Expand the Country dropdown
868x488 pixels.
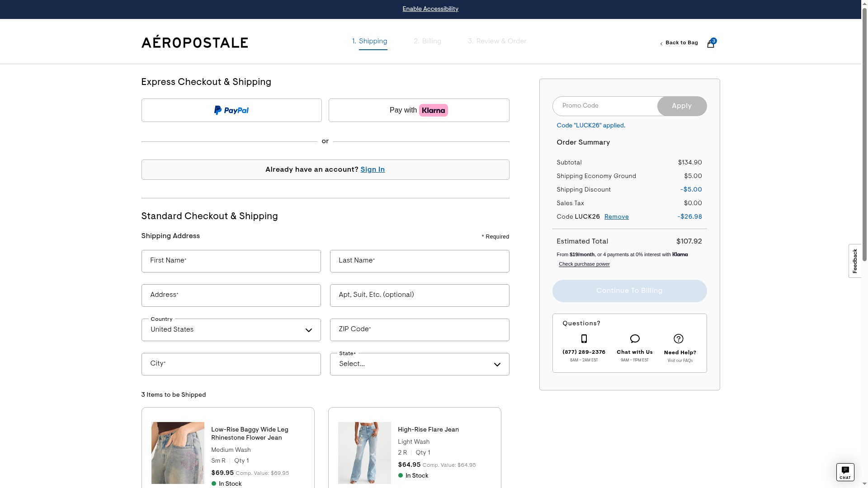[231, 330]
